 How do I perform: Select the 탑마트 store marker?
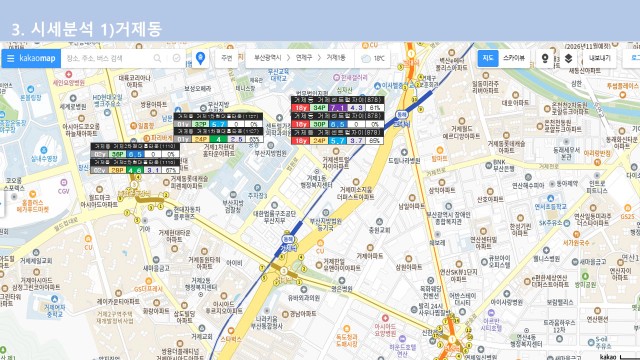[440, 150]
